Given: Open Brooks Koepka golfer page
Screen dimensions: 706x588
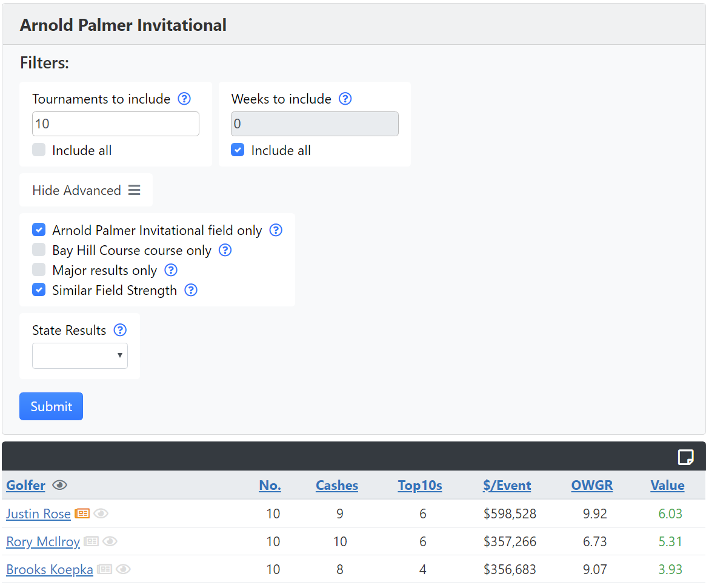Looking at the screenshot, I should (50, 570).
